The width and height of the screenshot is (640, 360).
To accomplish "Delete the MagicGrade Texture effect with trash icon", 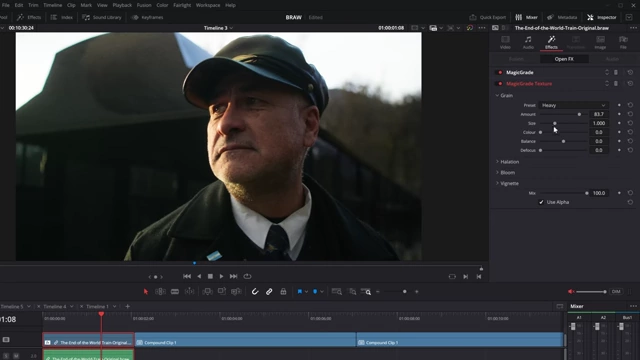I will [x=616, y=84].
